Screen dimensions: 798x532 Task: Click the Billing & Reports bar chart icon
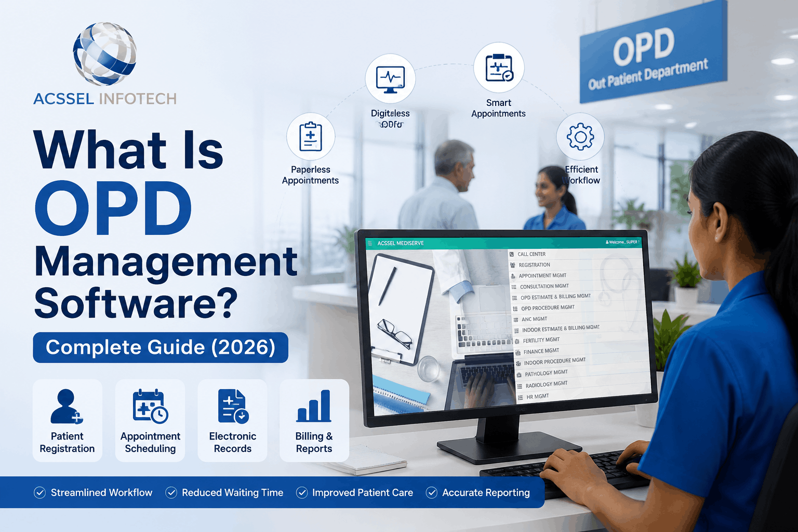point(314,406)
